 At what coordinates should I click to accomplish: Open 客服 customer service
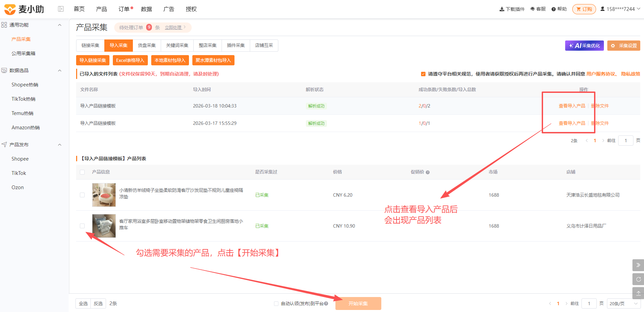tap(538, 9)
